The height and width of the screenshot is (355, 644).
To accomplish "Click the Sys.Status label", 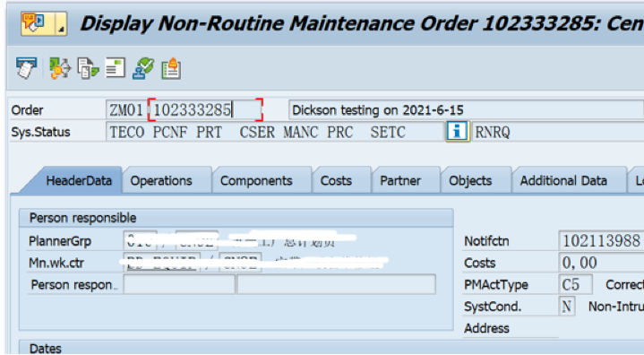I will (40, 132).
